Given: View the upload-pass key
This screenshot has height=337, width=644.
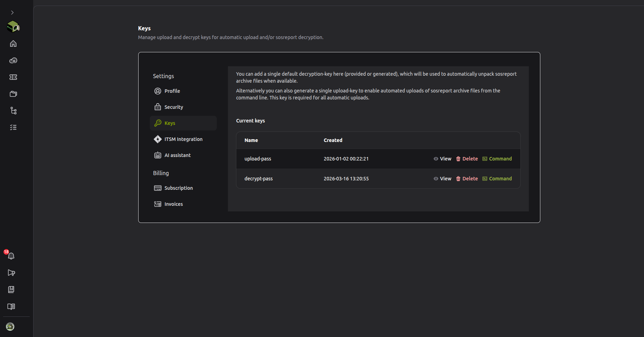Looking at the screenshot, I should tap(442, 159).
